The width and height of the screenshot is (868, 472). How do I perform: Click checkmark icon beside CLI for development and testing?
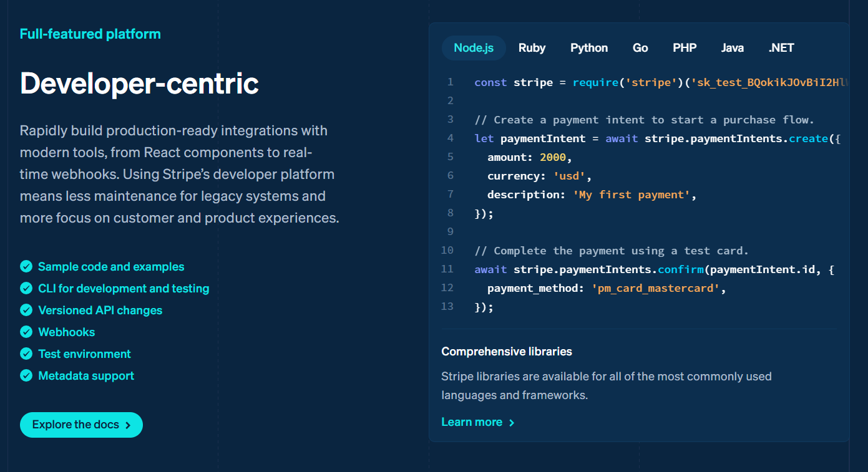click(x=26, y=289)
